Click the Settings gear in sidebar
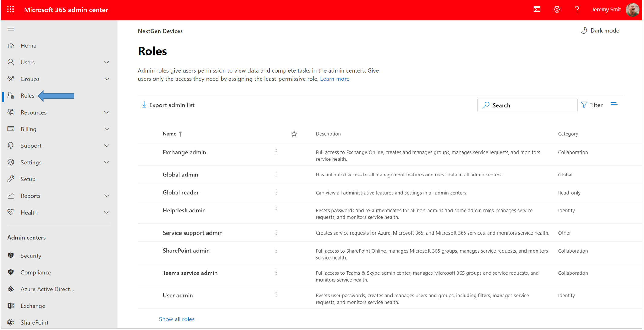This screenshot has width=644, height=330. click(x=11, y=163)
